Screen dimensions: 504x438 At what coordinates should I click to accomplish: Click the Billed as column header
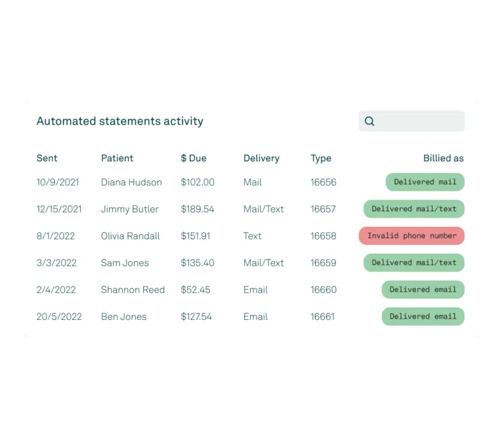[443, 158]
